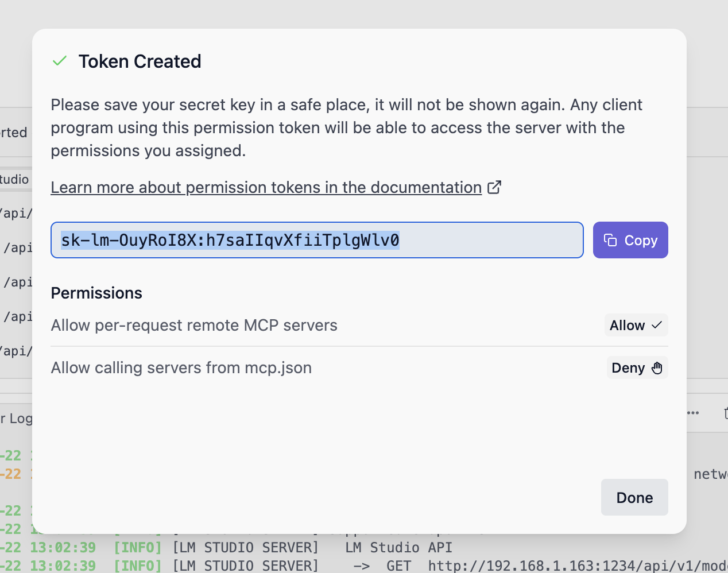Click the Allow calling servers from mcp.json label
This screenshot has width=728, height=573.
pos(181,367)
